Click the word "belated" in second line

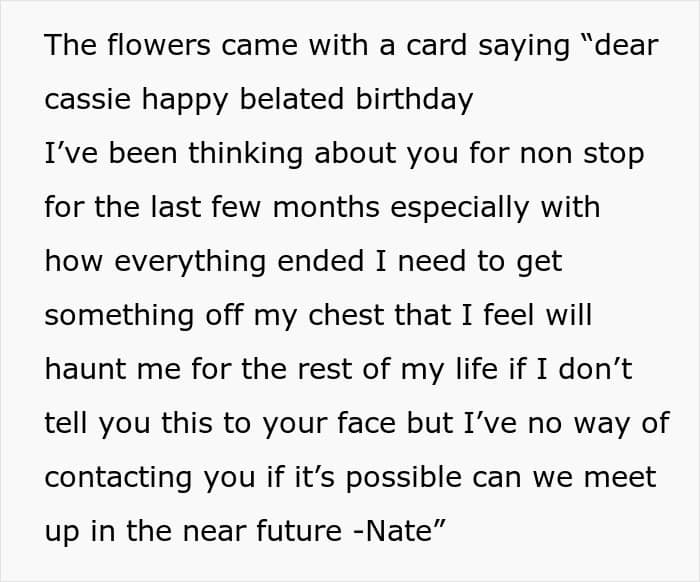point(292,99)
